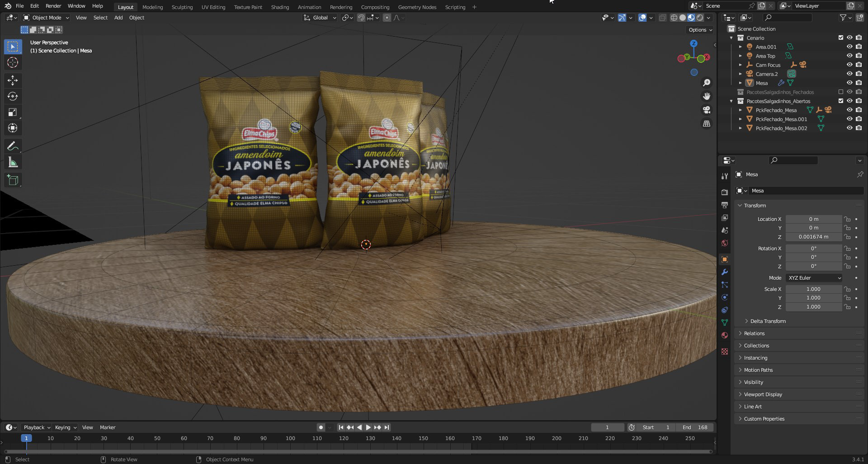This screenshot has height=464, width=868.
Task: Switch to the Shading workspace tab
Action: point(280,7)
